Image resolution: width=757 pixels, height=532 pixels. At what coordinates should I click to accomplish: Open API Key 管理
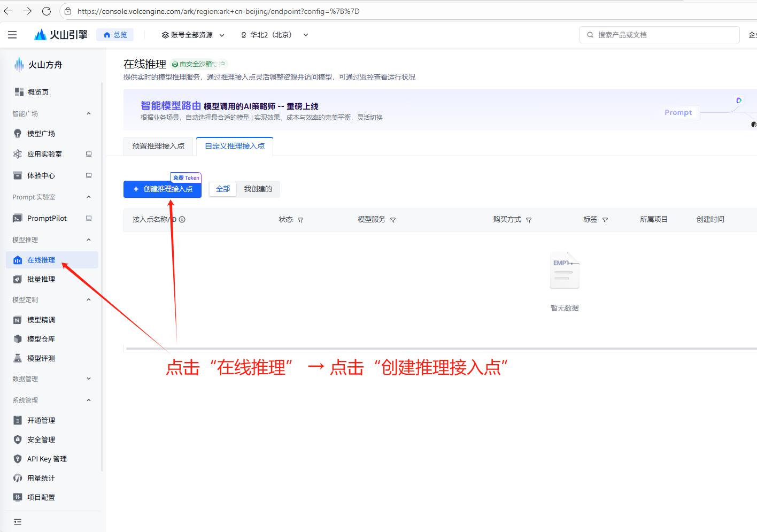(47, 458)
